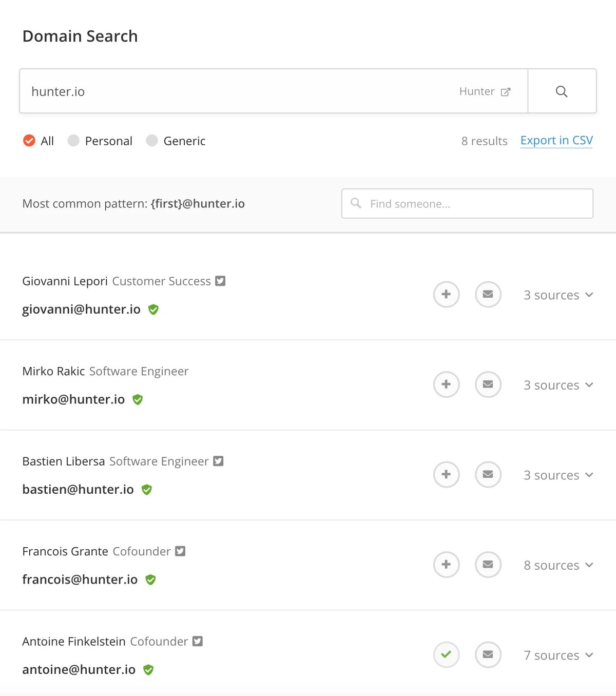Image resolution: width=616 pixels, height=696 pixels.
Task: Add Giovanni Lepori to leads with plus icon
Action: pos(446,294)
